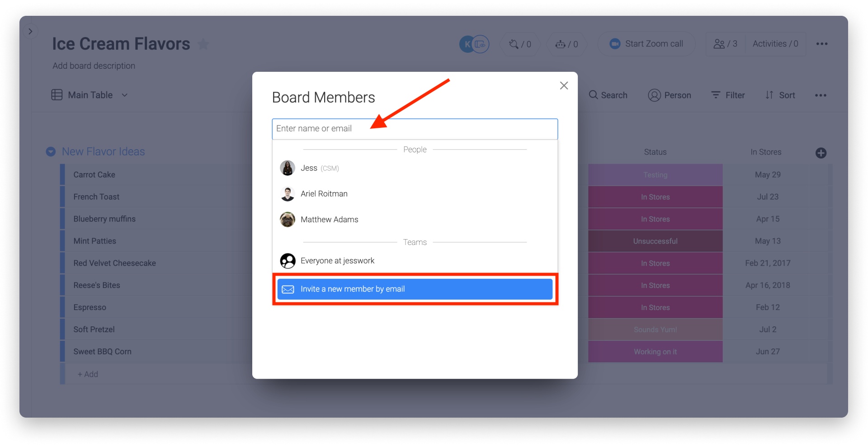Click the K user avatar in header
The image size is (868, 447).
pos(467,44)
